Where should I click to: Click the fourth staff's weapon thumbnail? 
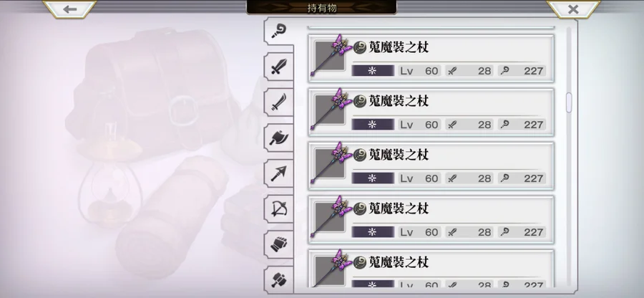point(331,219)
